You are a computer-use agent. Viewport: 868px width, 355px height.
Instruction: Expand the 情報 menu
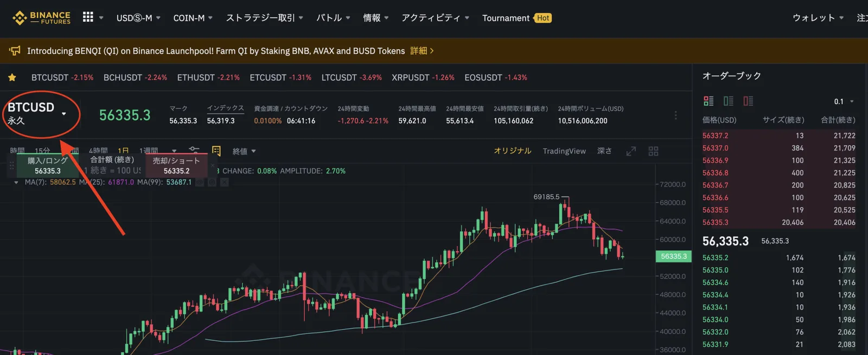tap(376, 18)
